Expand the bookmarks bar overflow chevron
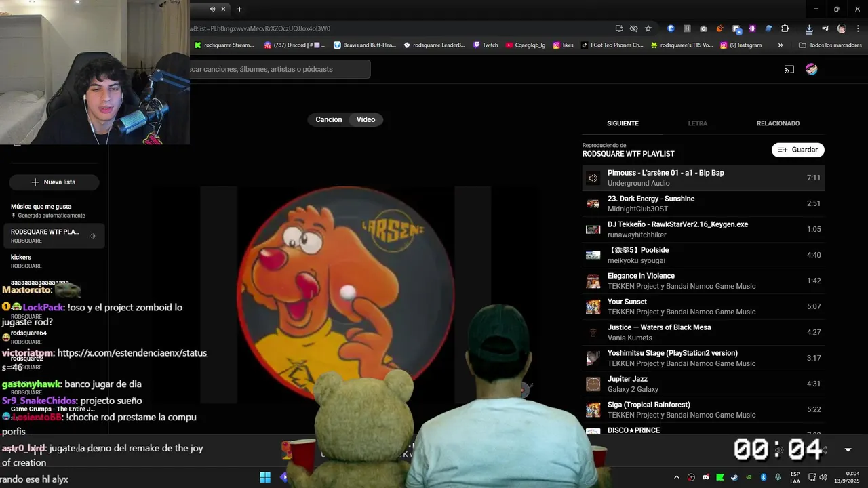The height and width of the screenshot is (488, 868). (781, 45)
